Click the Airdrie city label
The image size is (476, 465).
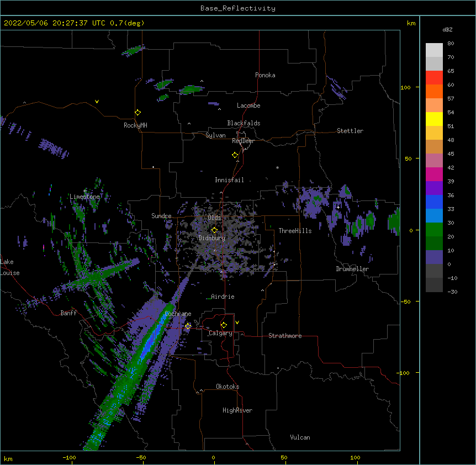[x=223, y=297]
